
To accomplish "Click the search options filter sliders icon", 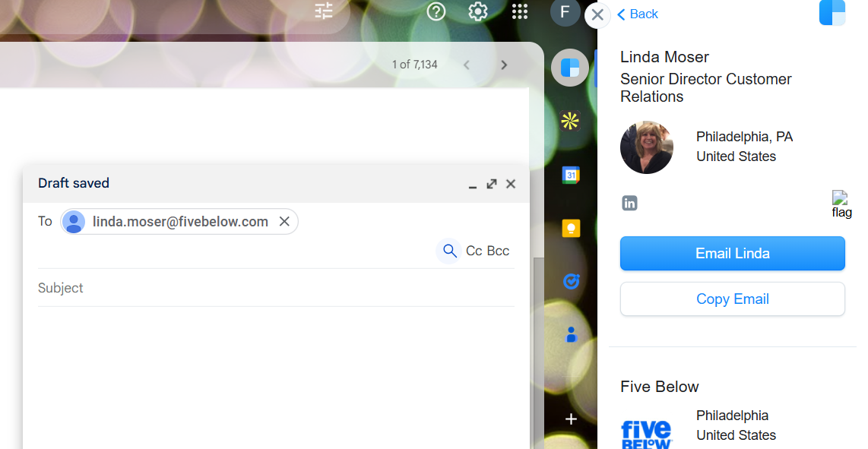I will coord(324,11).
